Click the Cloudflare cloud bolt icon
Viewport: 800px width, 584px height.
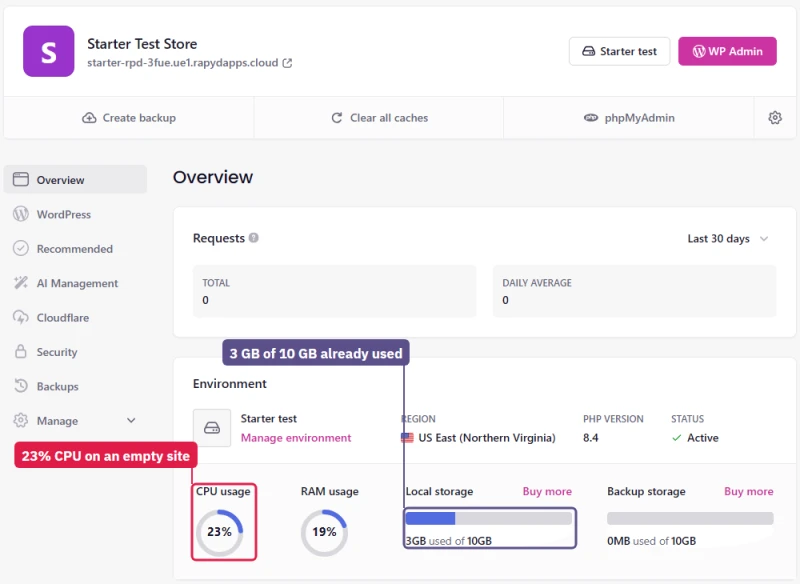pyautogui.click(x=21, y=317)
